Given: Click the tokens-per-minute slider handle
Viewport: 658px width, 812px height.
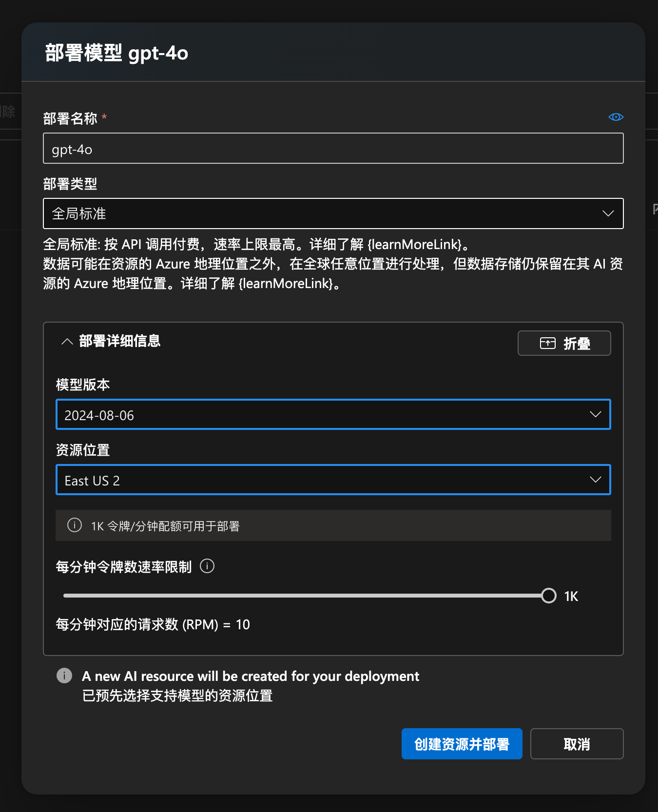Looking at the screenshot, I should pos(549,596).
